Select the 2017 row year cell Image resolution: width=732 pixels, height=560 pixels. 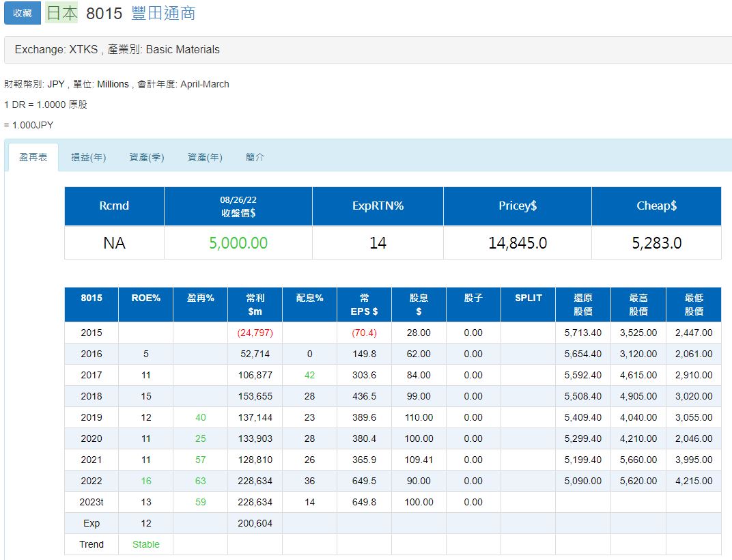pos(91,375)
